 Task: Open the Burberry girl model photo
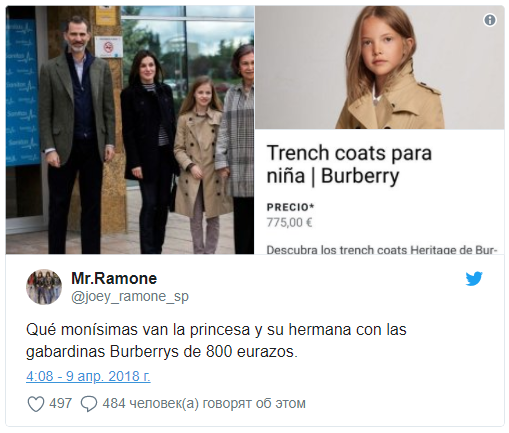(380, 67)
